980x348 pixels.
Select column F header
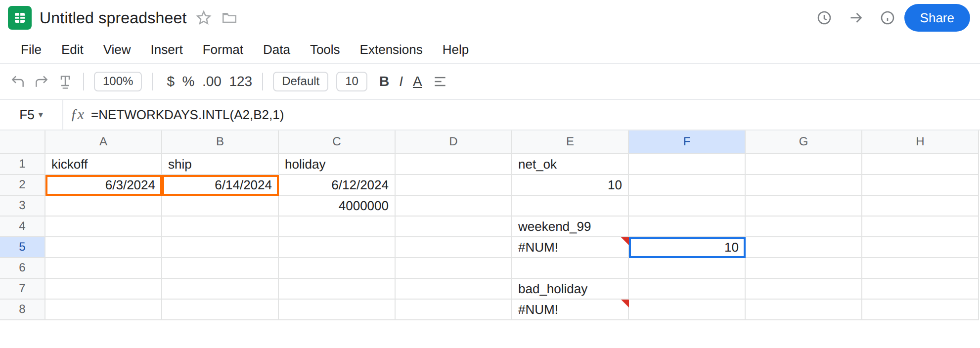(687, 142)
